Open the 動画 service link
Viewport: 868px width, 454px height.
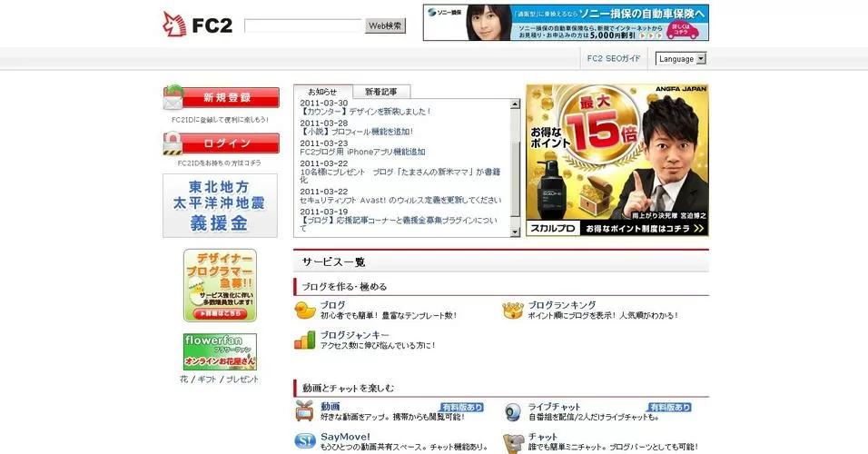click(330, 407)
